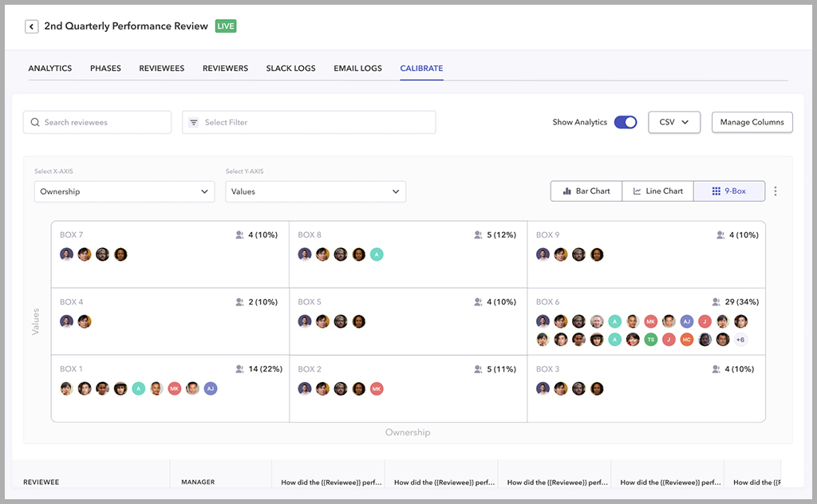Expand the Y-axis Values dropdown

click(315, 191)
